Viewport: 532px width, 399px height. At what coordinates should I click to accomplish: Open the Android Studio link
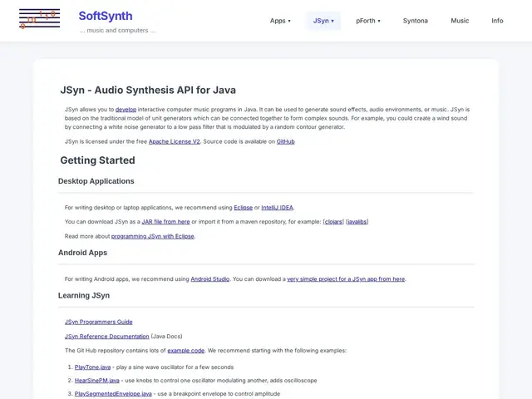click(x=210, y=279)
